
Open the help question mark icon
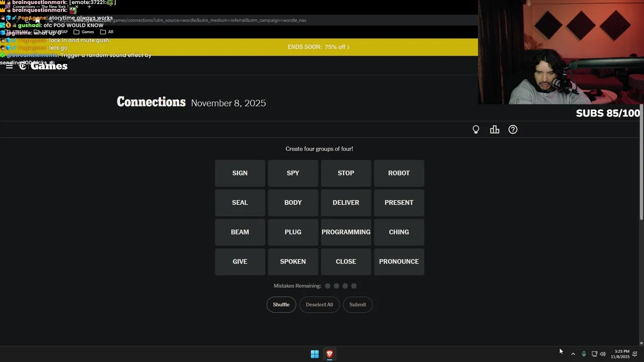point(513,130)
